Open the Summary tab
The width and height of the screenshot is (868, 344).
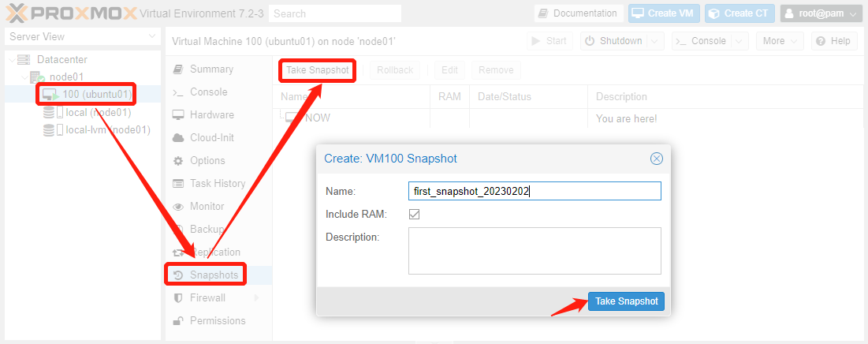tap(218, 69)
